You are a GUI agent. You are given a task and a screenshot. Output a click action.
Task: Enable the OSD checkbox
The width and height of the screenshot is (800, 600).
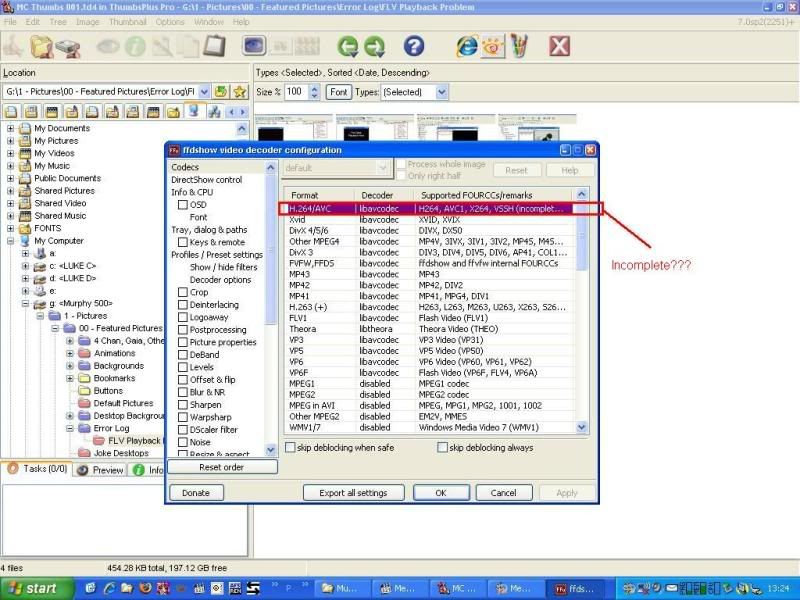click(183, 205)
